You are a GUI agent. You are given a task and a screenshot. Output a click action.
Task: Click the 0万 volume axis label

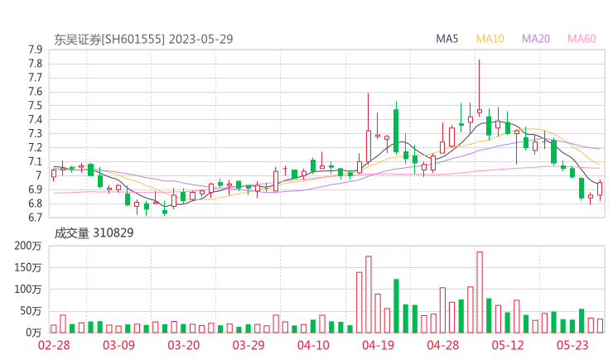[34, 333]
